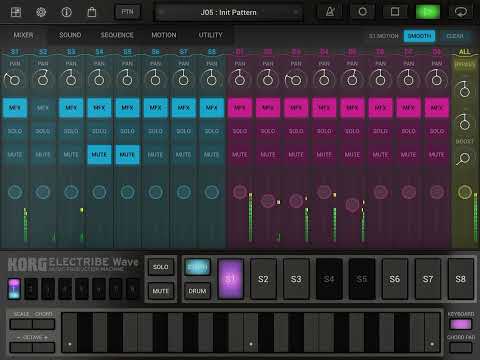Raise octave with OCTAVE plus button
This screenshot has width=480, height=360.
coord(44,348)
